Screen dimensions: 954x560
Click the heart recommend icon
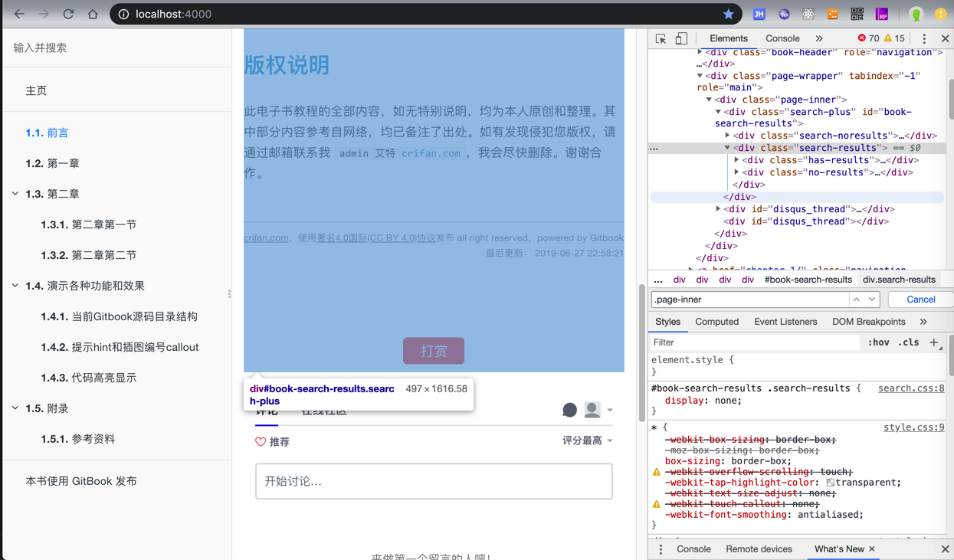point(261,442)
